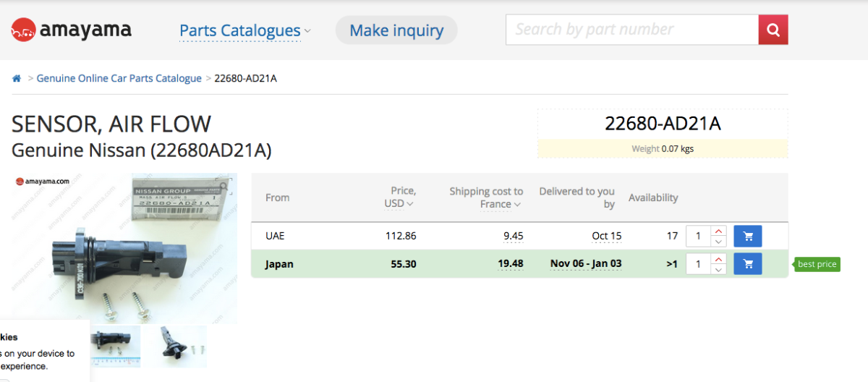Select the thumbnail of the sensor alone
Viewport: 868px width, 382px height.
tap(174, 346)
